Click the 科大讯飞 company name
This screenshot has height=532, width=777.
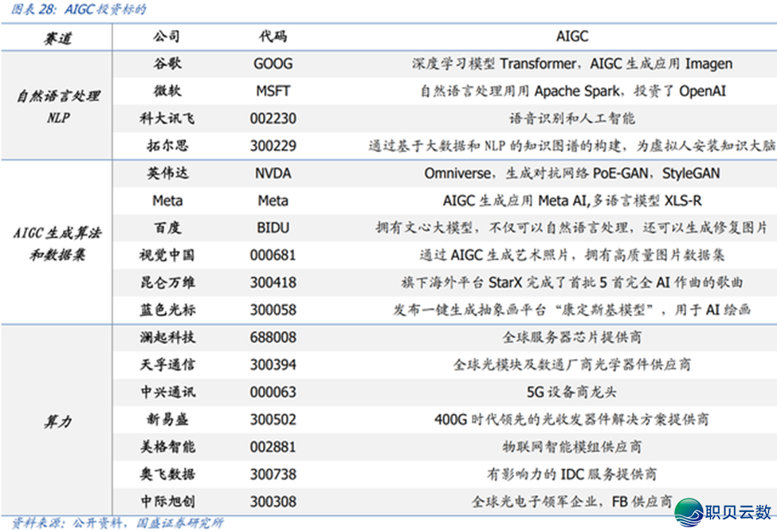click(167, 119)
